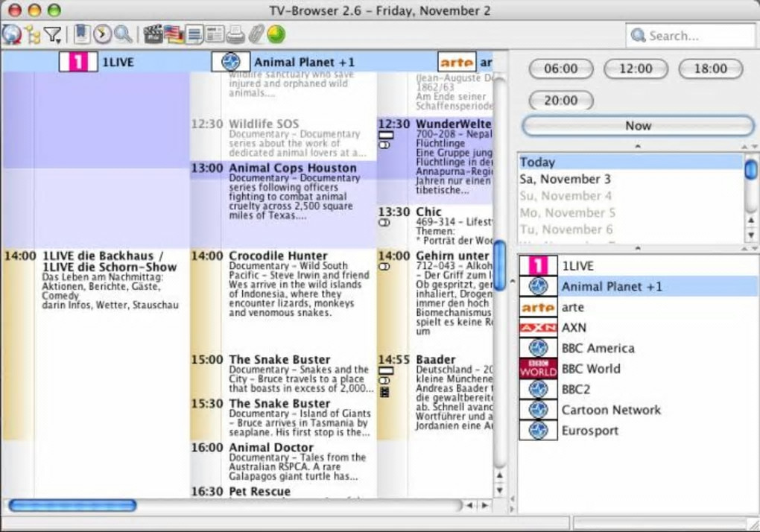Click the clock reminder toolbar icon

pos(102,34)
